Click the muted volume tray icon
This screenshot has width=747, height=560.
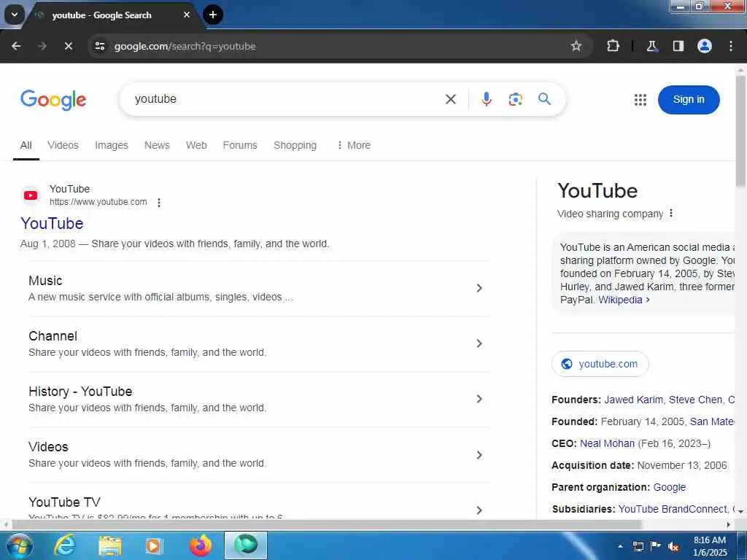click(x=673, y=546)
